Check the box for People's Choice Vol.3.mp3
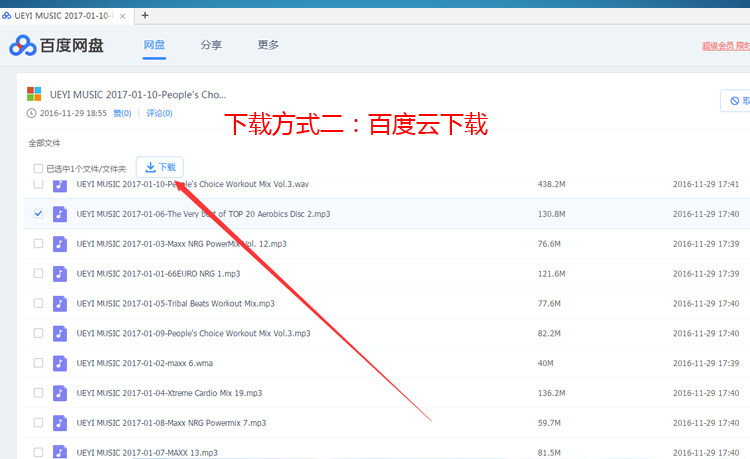Viewport: 750px width, 459px height. click(38, 333)
